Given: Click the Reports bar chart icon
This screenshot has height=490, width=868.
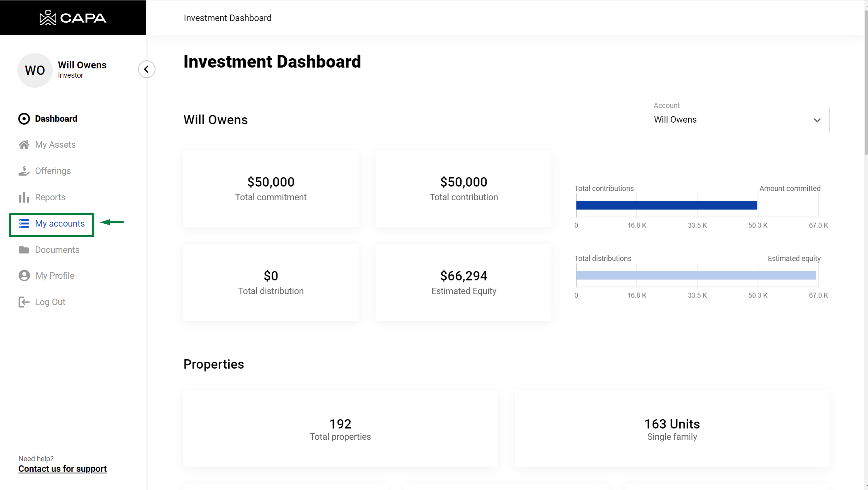Looking at the screenshot, I should click(24, 197).
